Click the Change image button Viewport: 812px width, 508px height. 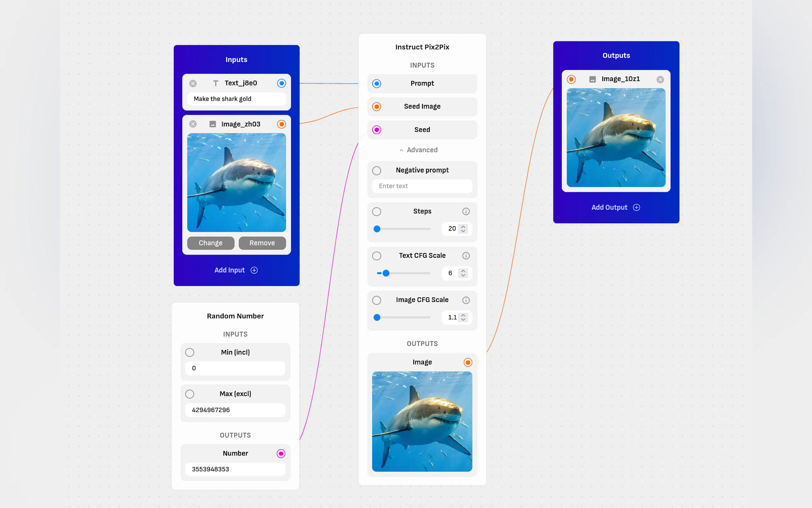210,243
